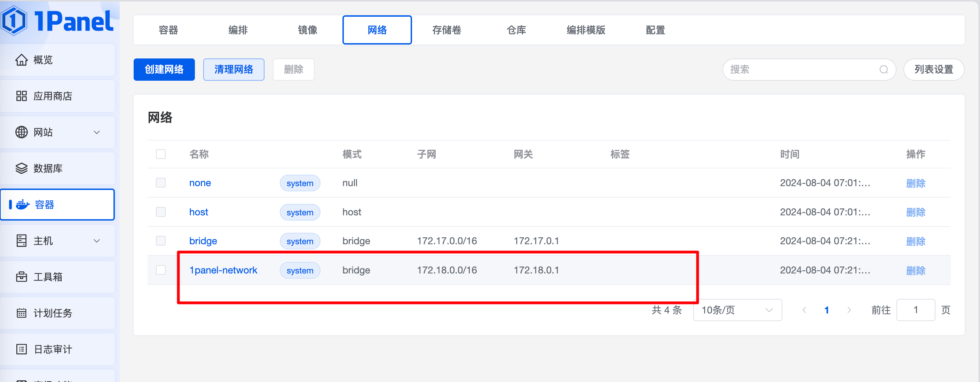Click system tag on none row
This screenshot has height=382, width=980.
300,183
